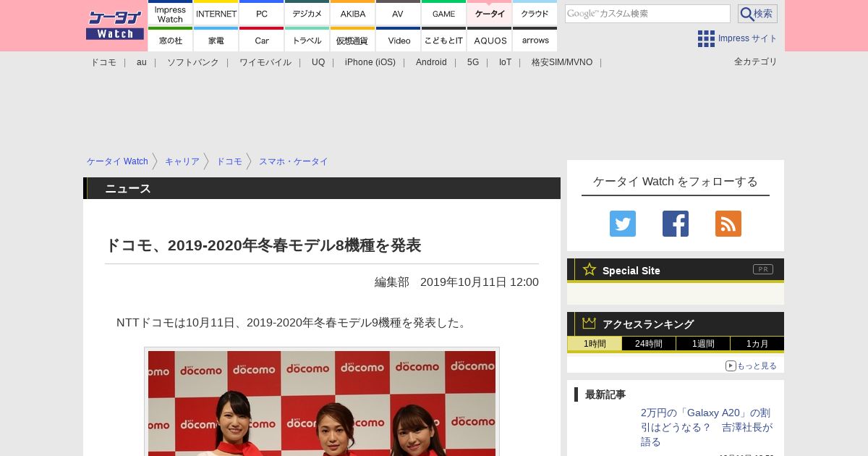Click the Impress サイト grid icon
The width and height of the screenshot is (868, 456).
(x=706, y=39)
